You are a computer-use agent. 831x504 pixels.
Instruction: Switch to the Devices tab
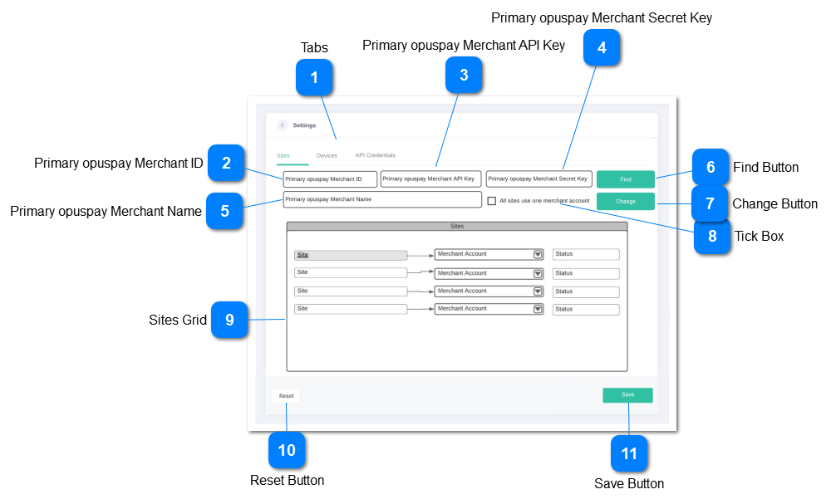pyautogui.click(x=327, y=155)
